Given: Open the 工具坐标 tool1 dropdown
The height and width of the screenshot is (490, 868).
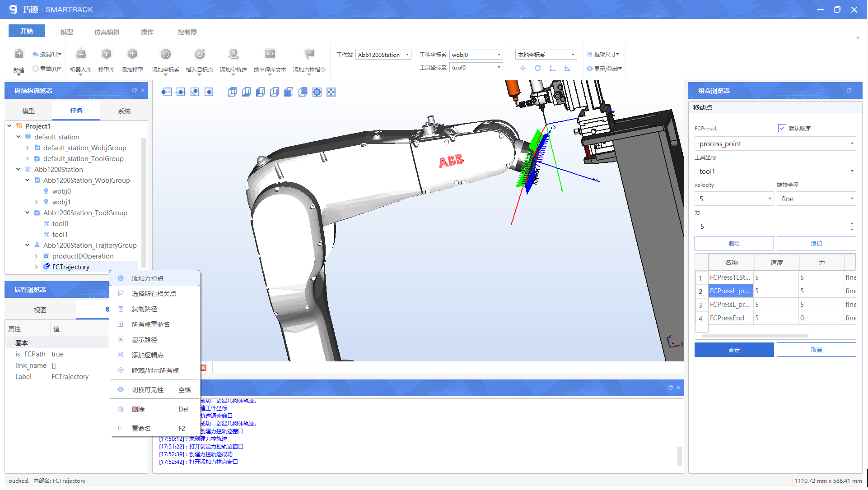Looking at the screenshot, I should coord(775,171).
